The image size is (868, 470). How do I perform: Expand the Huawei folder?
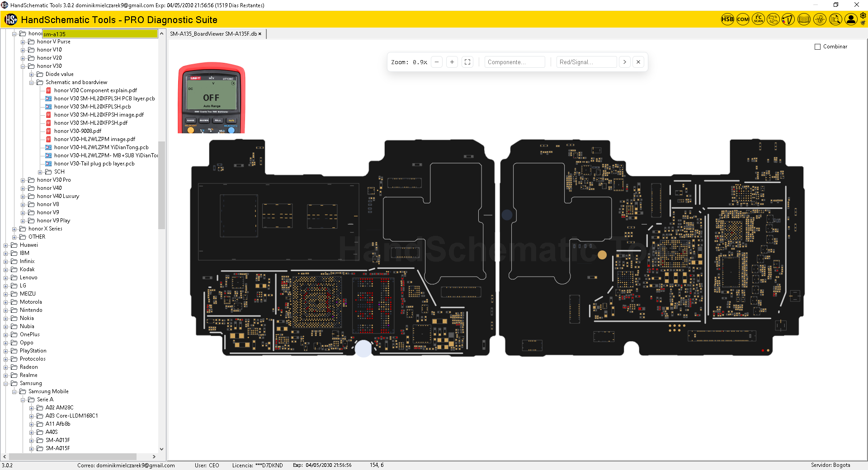click(6, 245)
